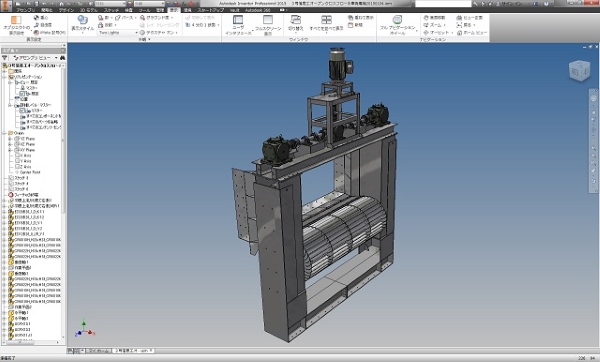This screenshot has width=600, height=362.
Task: Open the Ground Plane dropdown arrow
Action: 172,18
